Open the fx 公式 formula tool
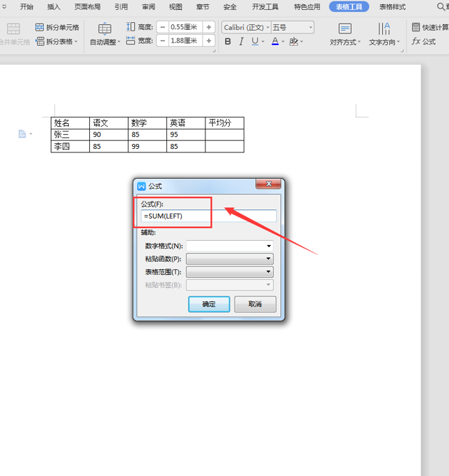The height and width of the screenshot is (476, 449). (423, 42)
